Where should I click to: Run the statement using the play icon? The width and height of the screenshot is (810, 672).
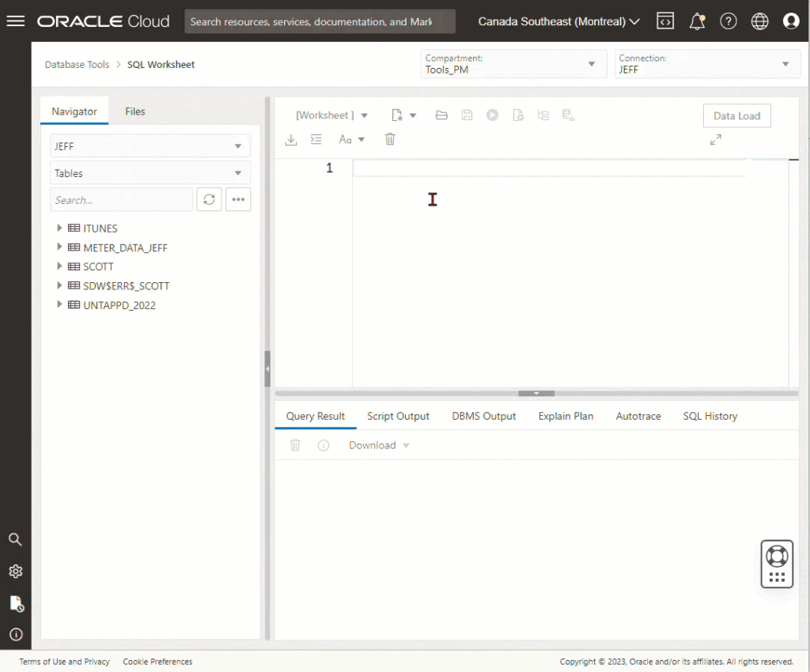[492, 115]
